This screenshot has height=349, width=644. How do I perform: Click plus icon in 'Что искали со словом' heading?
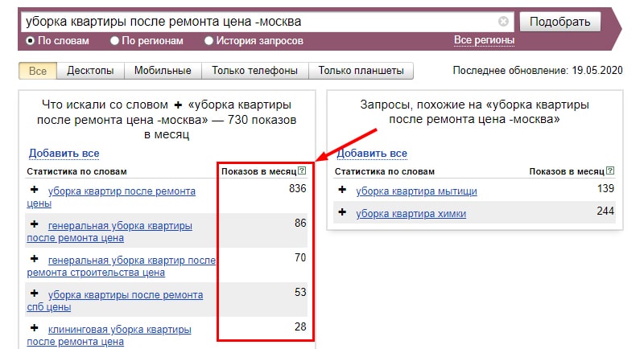click(x=178, y=105)
